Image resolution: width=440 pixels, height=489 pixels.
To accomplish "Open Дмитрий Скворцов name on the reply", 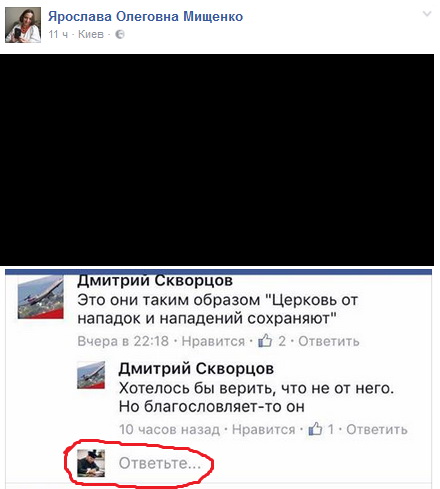I will 196,369.
